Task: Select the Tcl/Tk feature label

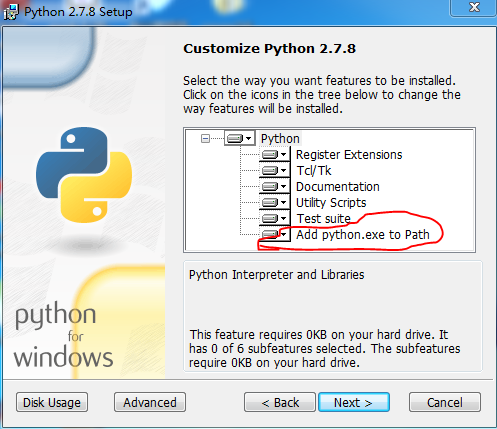Action: point(314,171)
